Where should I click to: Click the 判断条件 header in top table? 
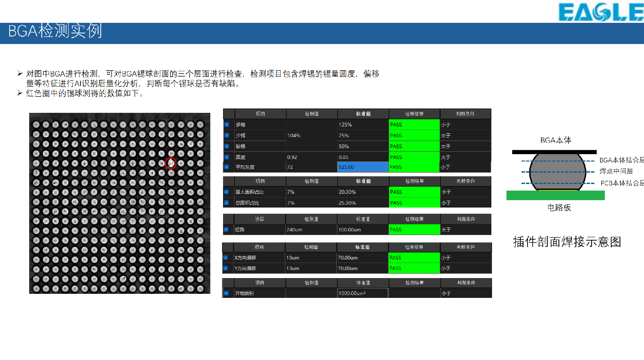pyautogui.click(x=465, y=114)
